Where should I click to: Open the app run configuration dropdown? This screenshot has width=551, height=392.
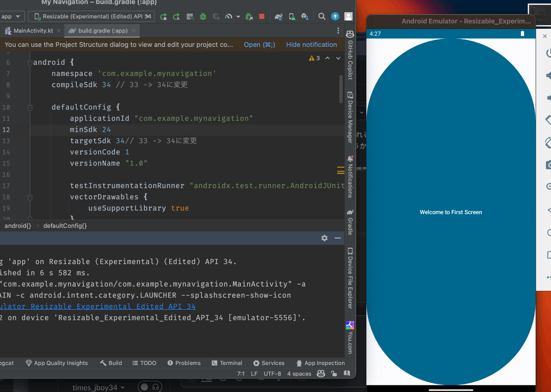[12, 17]
